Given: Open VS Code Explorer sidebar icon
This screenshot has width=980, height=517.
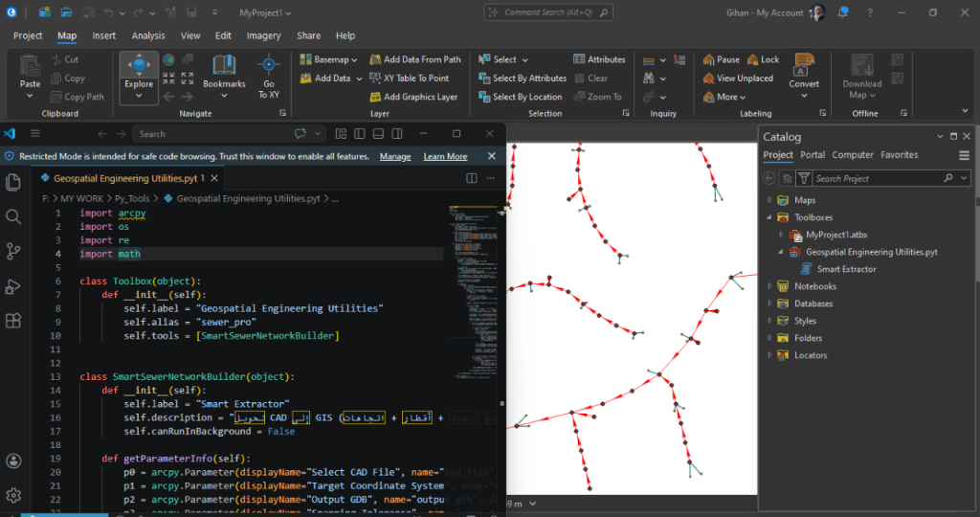Looking at the screenshot, I should click(13, 183).
